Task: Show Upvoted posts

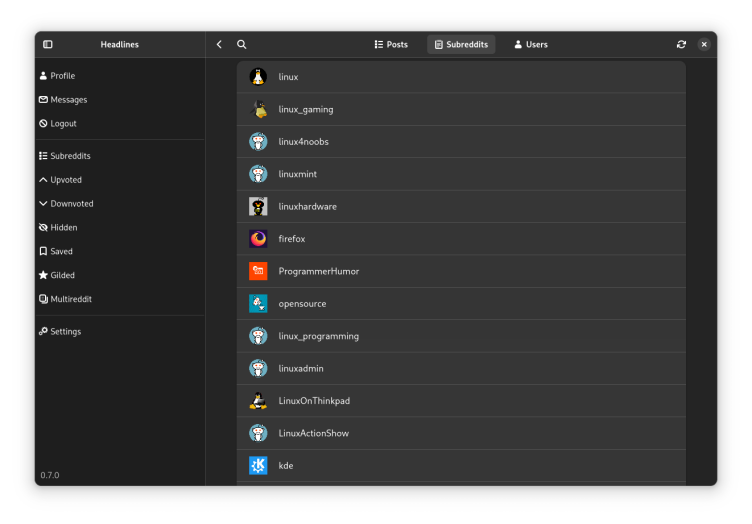Action: coord(66,180)
